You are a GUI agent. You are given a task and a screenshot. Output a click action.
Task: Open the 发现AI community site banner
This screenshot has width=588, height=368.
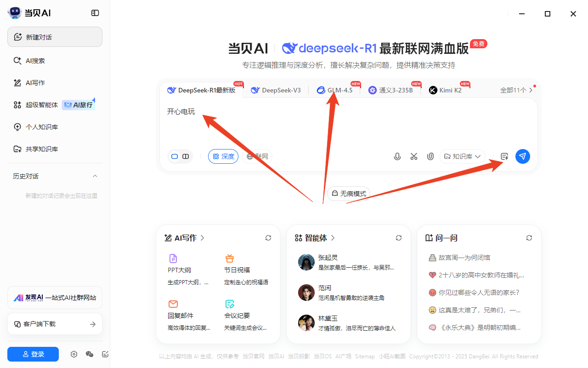click(x=55, y=298)
